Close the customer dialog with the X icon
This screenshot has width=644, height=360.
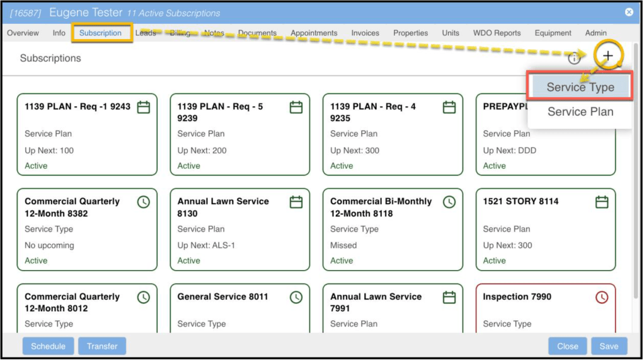coord(629,13)
